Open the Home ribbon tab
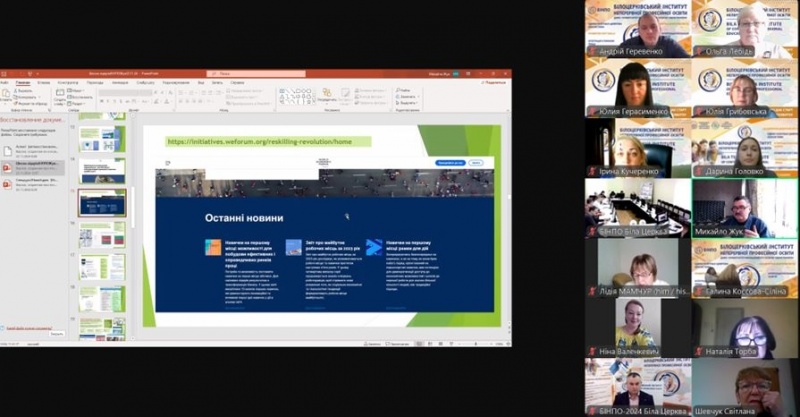This screenshot has height=417, width=800. (x=22, y=82)
